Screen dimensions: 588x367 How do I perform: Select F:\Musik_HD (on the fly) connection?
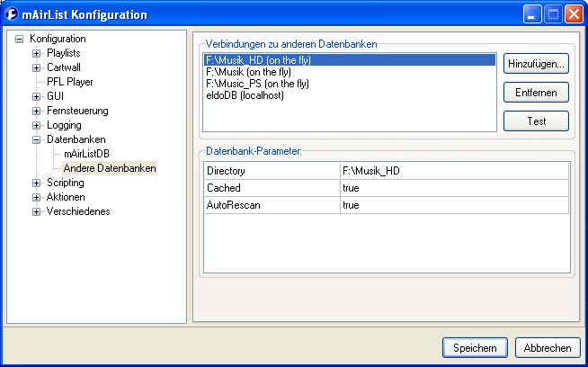pyautogui.click(x=350, y=60)
